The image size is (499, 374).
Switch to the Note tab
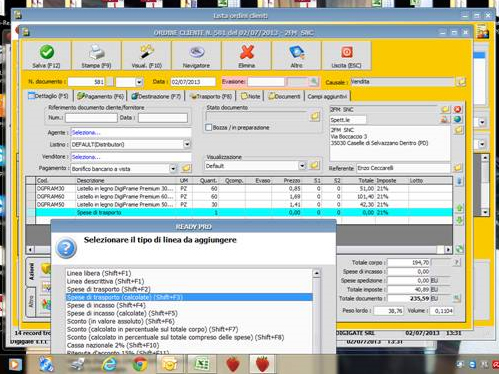coord(250,96)
